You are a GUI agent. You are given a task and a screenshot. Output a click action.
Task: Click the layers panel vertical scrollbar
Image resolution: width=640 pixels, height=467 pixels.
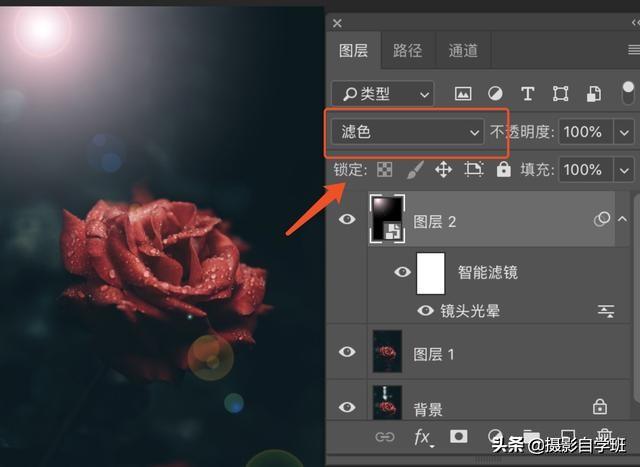tap(636, 300)
